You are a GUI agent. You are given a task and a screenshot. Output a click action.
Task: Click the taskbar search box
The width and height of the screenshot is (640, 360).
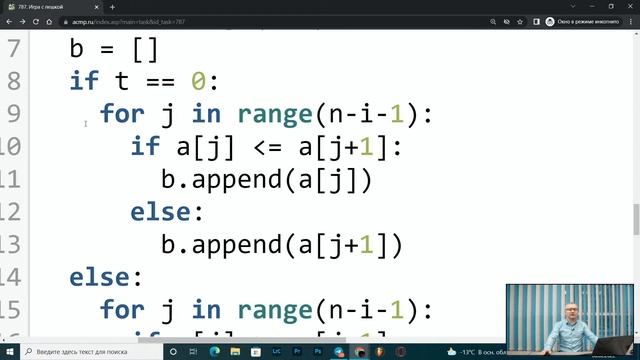[x=91, y=351]
